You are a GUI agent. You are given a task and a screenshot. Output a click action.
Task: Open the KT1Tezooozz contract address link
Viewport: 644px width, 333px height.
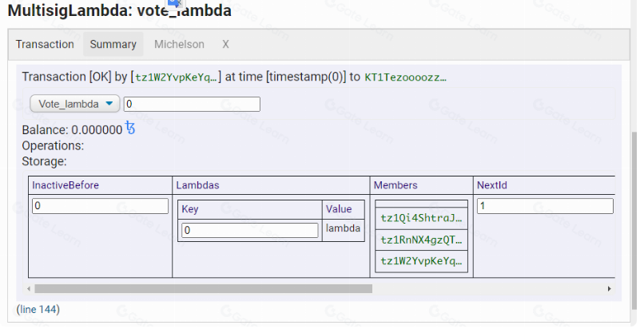pyautogui.click(x=406, y=77)
